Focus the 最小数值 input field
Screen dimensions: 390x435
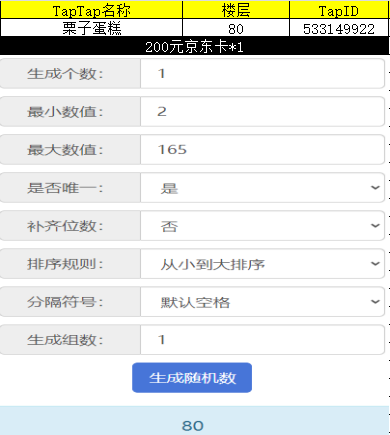263,112
